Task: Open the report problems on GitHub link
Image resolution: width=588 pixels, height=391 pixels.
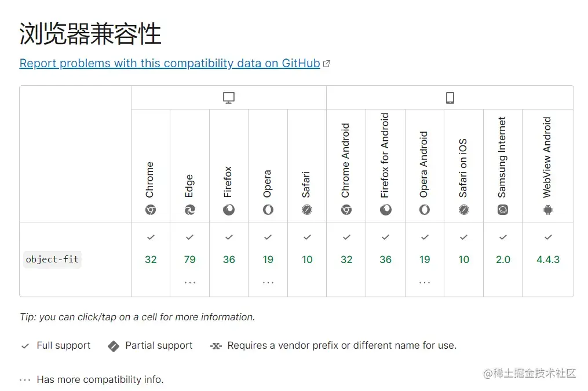Action: click(x=169, y=64)
